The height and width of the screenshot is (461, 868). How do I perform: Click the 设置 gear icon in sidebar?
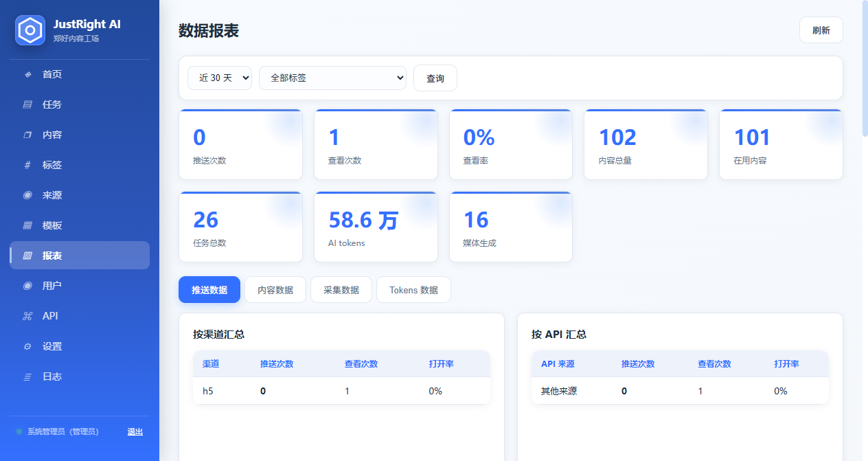[27, 346]
